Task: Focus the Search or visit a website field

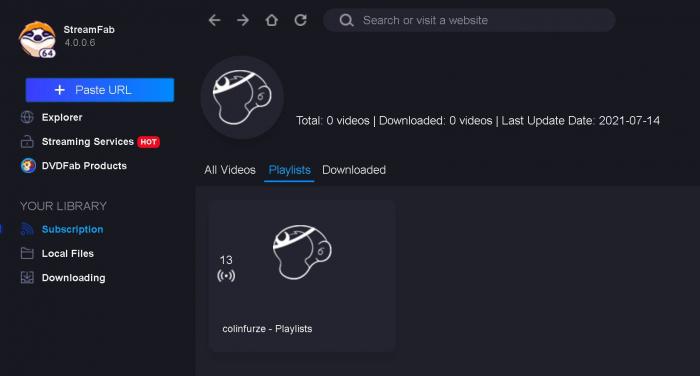Action: click(x=469, y=20)
